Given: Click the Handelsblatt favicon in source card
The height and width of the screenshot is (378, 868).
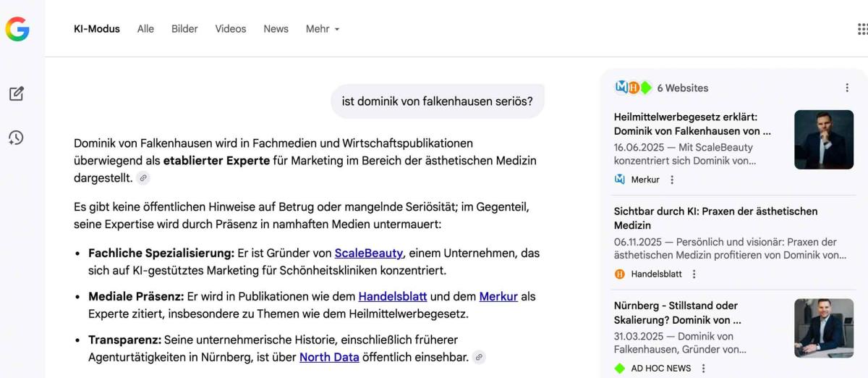Looking at the screenshot, I should pos(619,274).
